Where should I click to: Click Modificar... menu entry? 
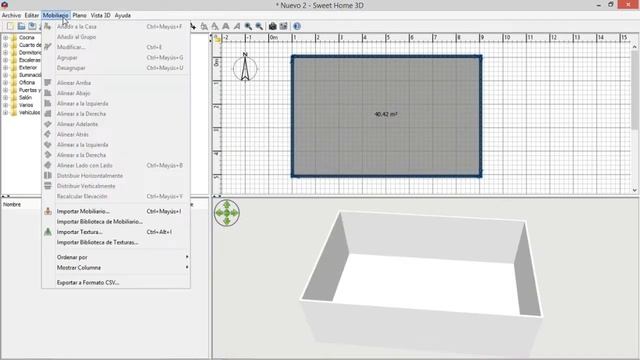pyautogui.click(x=116, y=47)
